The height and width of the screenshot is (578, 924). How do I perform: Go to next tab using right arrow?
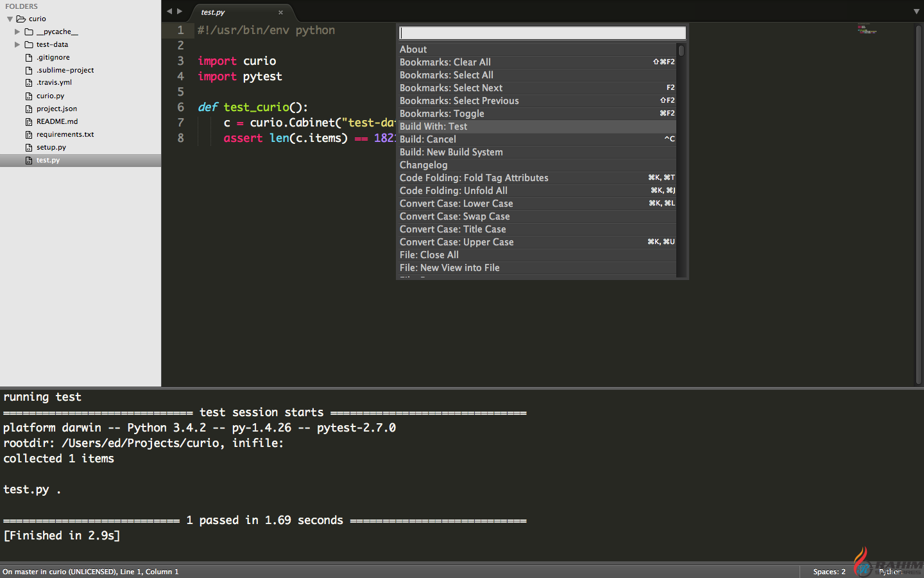point(180,11)
